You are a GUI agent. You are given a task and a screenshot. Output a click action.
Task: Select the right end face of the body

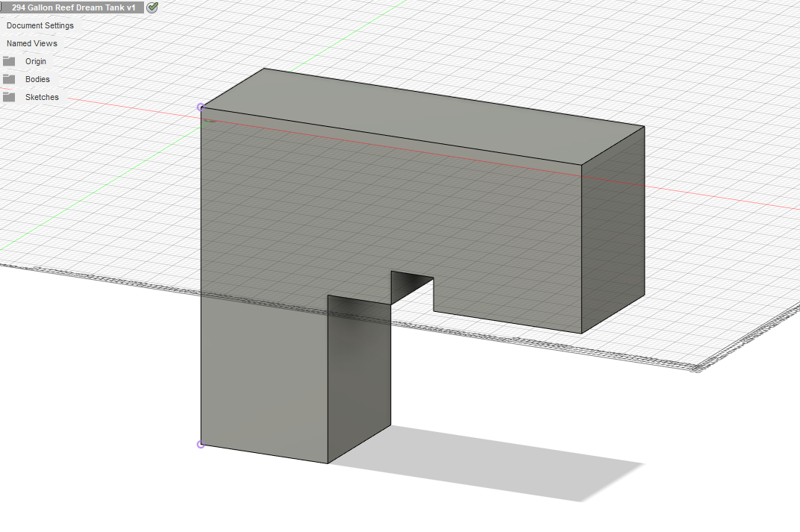tap(613, 230)
